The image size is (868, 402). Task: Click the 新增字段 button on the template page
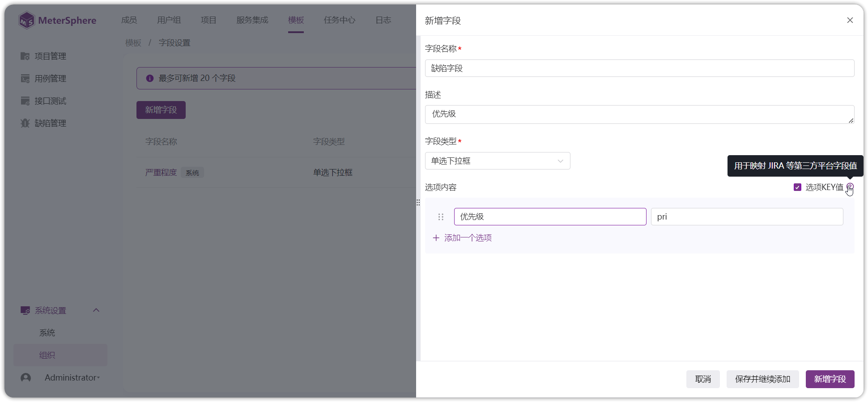coord(161,110)
